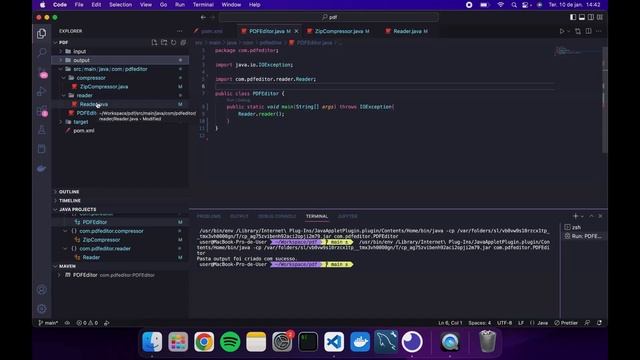The width and height of the screenshot is (640, 360).
Task: Switch to Reader.java editor tab
Action: tap(409, 31)
